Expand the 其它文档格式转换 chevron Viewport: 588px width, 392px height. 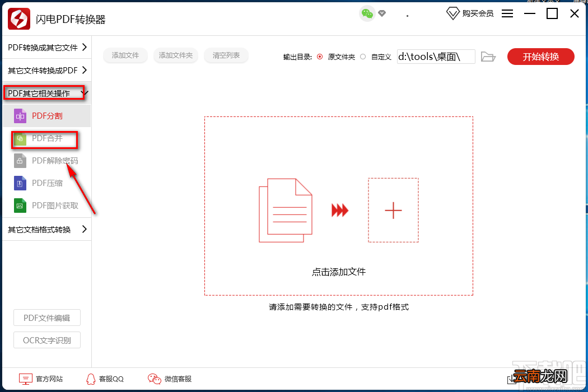click(x=85, y=229)
